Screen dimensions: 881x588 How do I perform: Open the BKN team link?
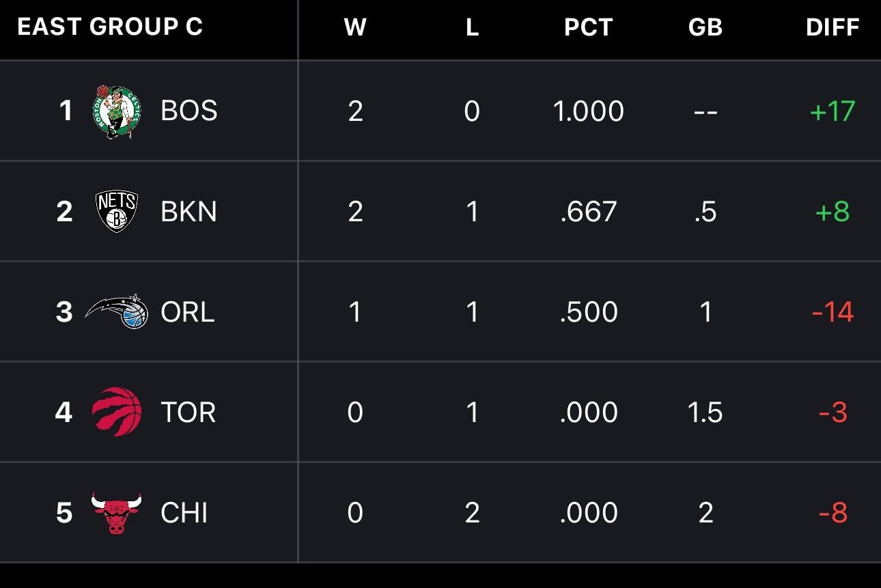(x=189, y=212)
